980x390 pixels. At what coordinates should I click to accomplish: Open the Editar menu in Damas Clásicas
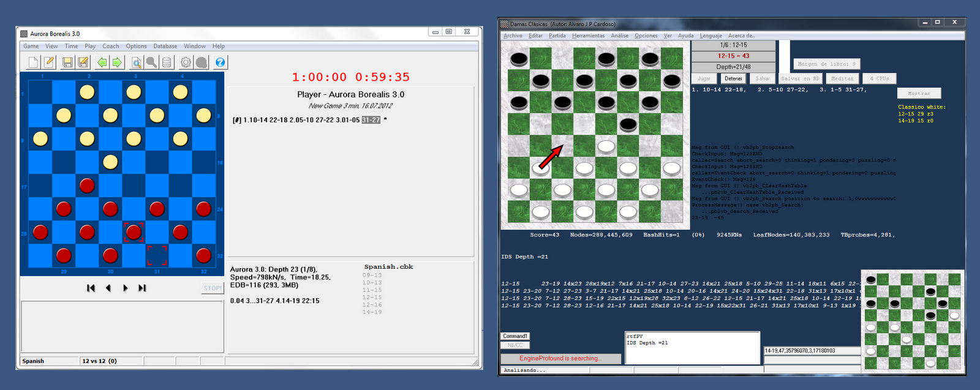pyautogui.click(x=536, y=36)
